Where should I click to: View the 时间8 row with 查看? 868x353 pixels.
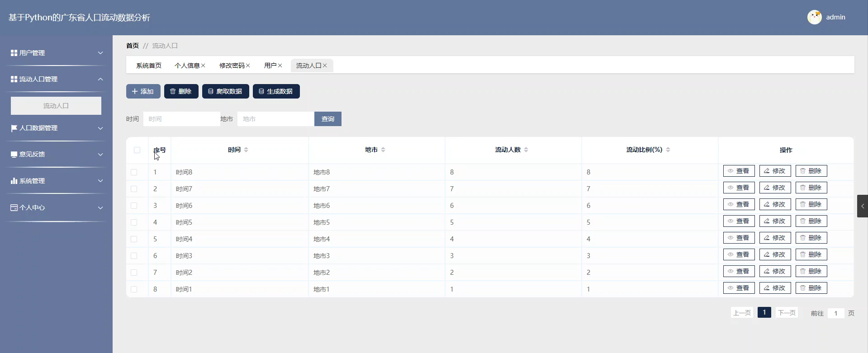(739, 171)
